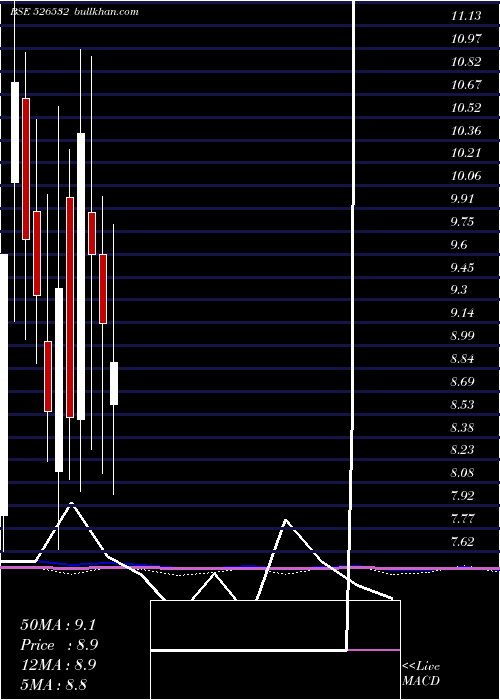Image resolution: width=500 pixels, height=700 pixels.
Task: Click the 9.3 price axis label
Action: point(459,290)
